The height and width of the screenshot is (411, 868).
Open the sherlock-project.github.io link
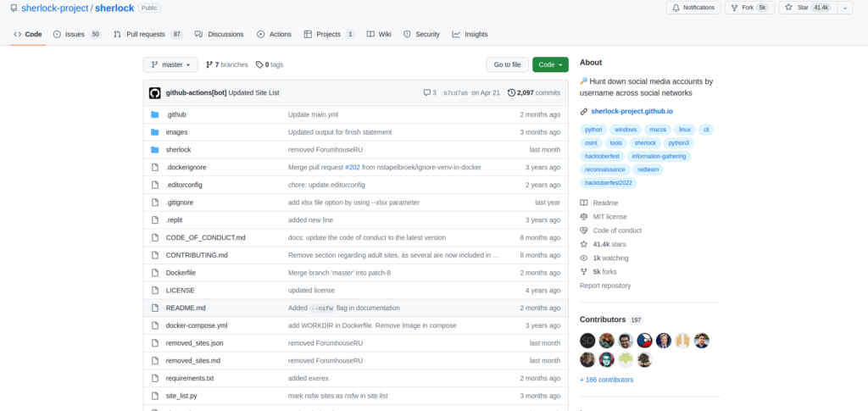point(632,112)
